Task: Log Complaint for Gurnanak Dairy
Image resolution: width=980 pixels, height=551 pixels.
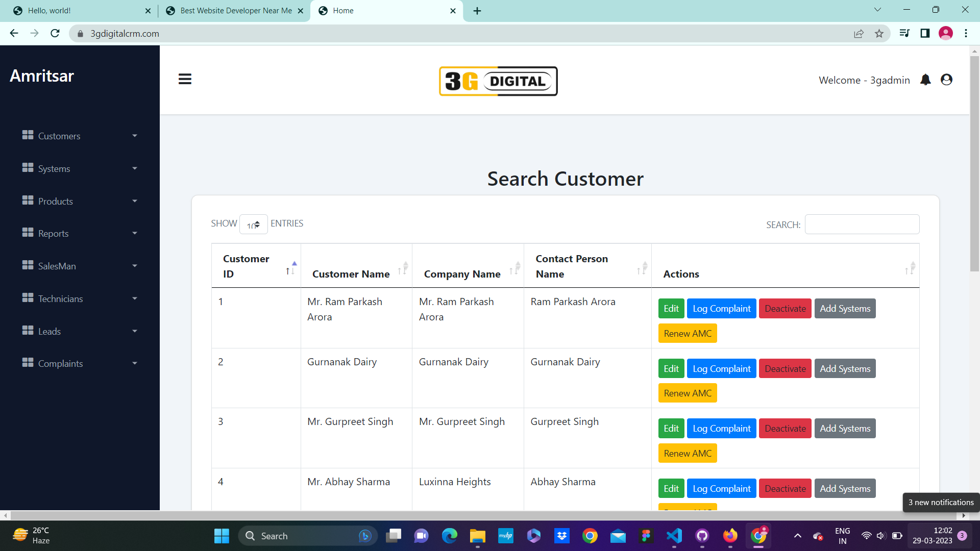Action: tap(722, 369)
